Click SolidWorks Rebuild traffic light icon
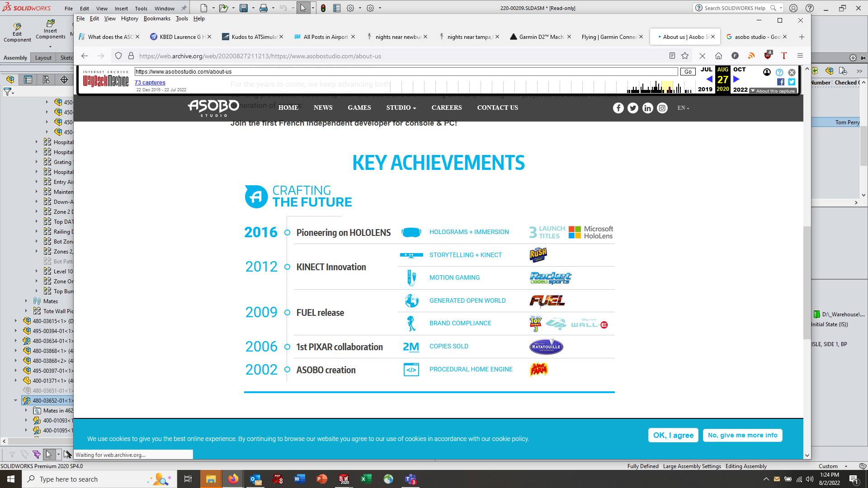The height and width of the screenshot is (488, 868). pos(323,8)
